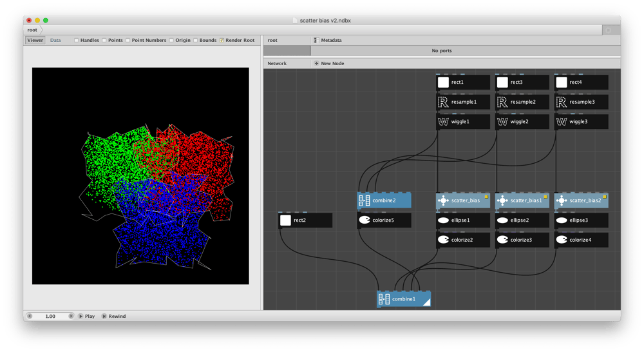644x352 pixels.
Task: Click the No ports message
Action: pos(442,50)
